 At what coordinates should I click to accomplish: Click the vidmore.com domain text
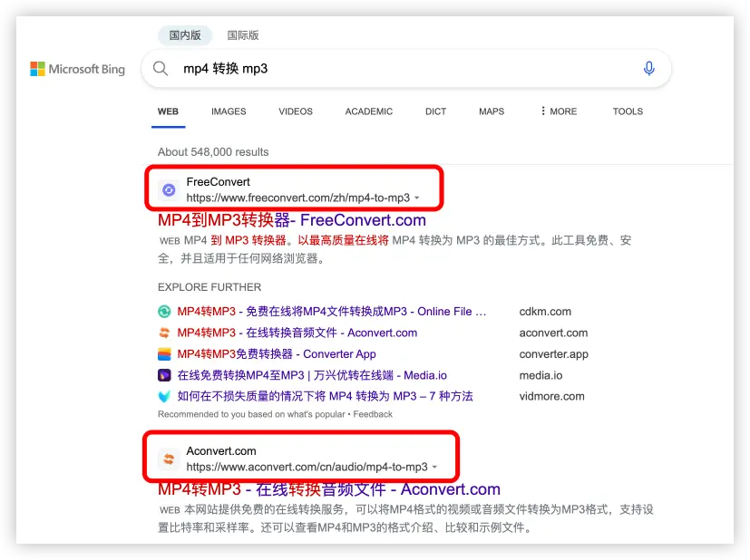pyautogui.click(x=552, y=397)
